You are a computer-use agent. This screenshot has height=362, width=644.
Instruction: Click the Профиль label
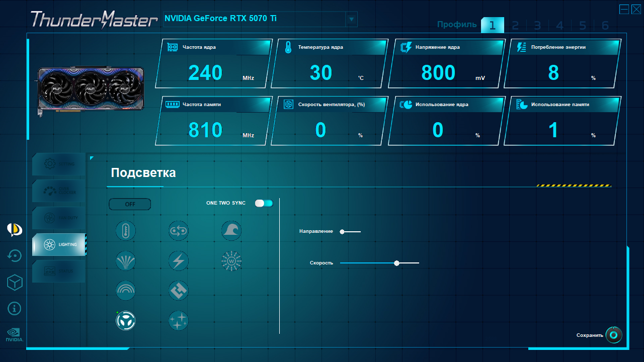[x=457, y=24]
